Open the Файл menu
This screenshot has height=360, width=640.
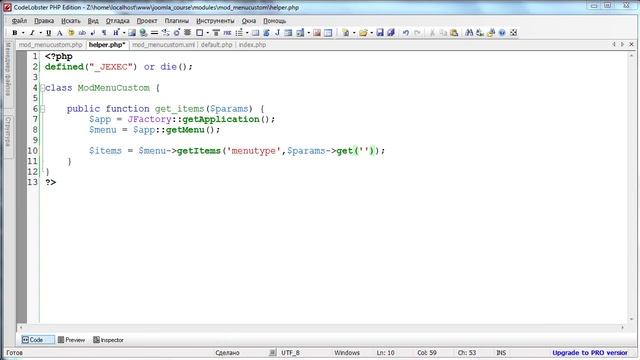[x=19, y=21]
